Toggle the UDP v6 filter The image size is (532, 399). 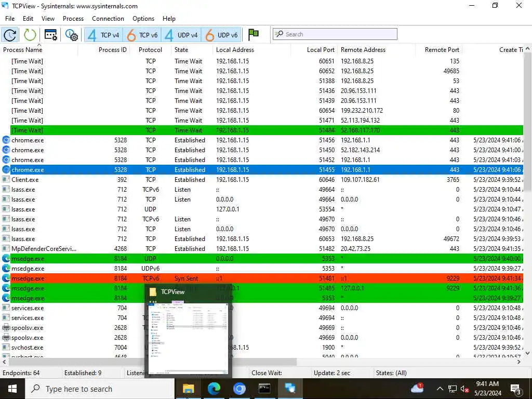[221, 35]
